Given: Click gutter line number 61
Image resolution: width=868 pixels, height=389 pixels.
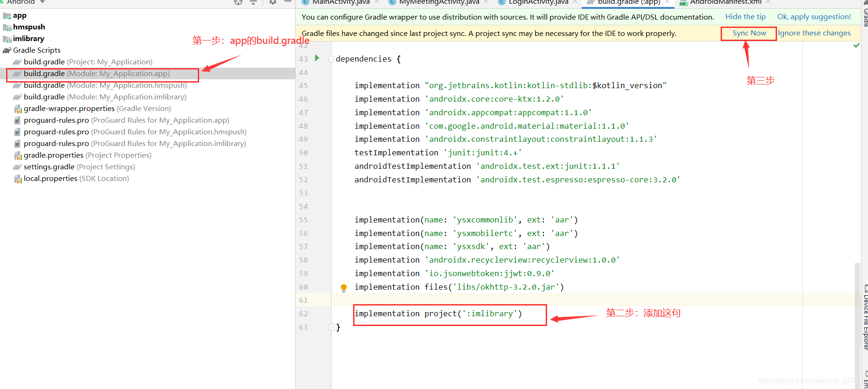Looking at the screenshot, I should [303, 300].
